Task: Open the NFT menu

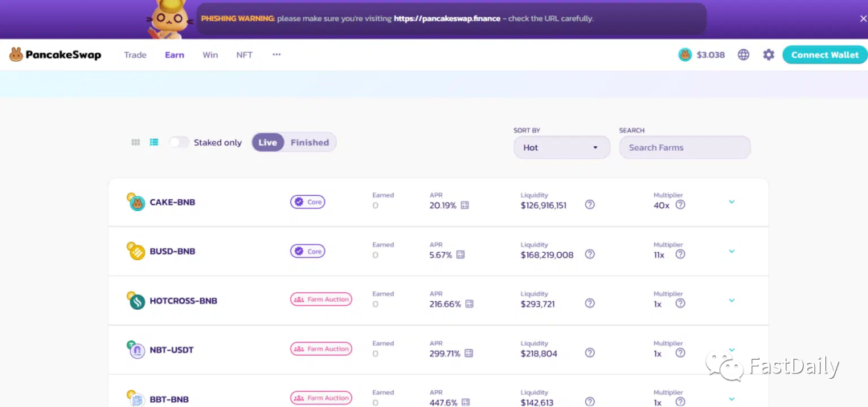Action: tap(244, 55)
